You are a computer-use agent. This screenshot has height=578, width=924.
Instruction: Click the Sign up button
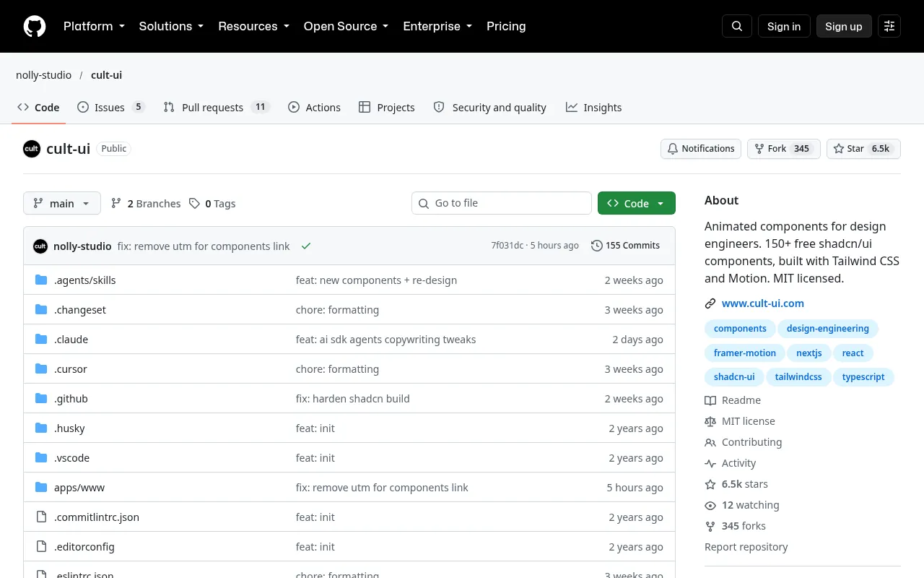[844, 26]
